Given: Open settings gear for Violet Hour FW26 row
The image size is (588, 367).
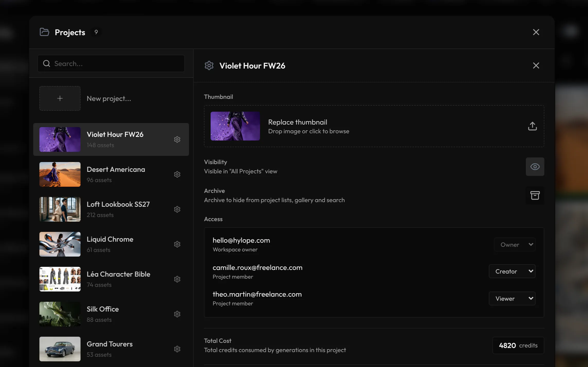Looking at the screenshot, I should [177, 139].
